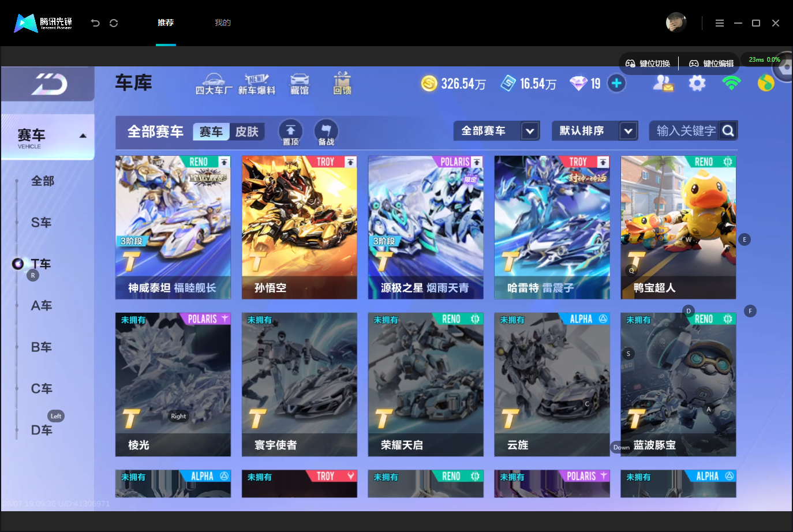793x532 pixels.
Task: Filter by D车 class
Action: point(42,430)
